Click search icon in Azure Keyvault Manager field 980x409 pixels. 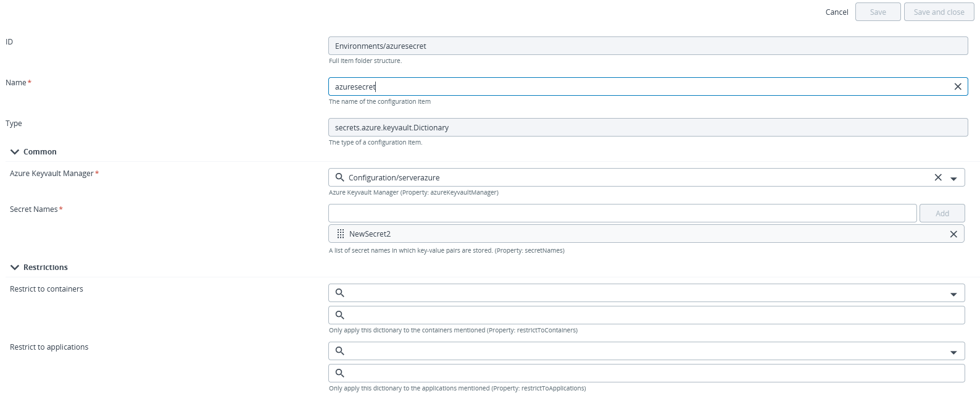339,177
